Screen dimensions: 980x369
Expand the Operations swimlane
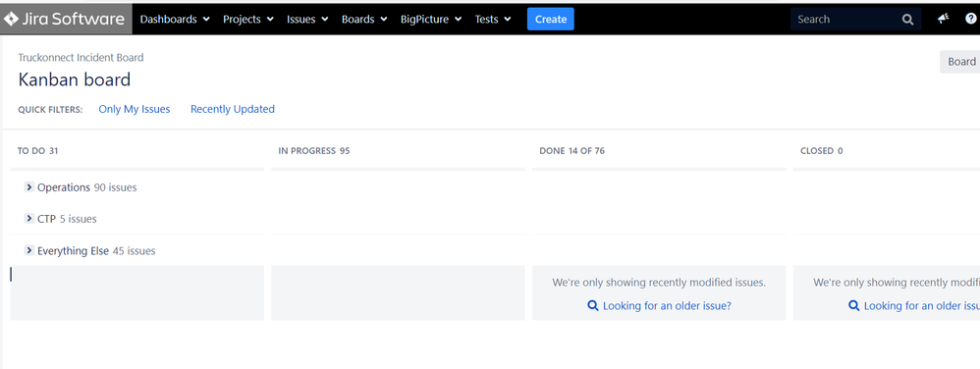[28, 186]
